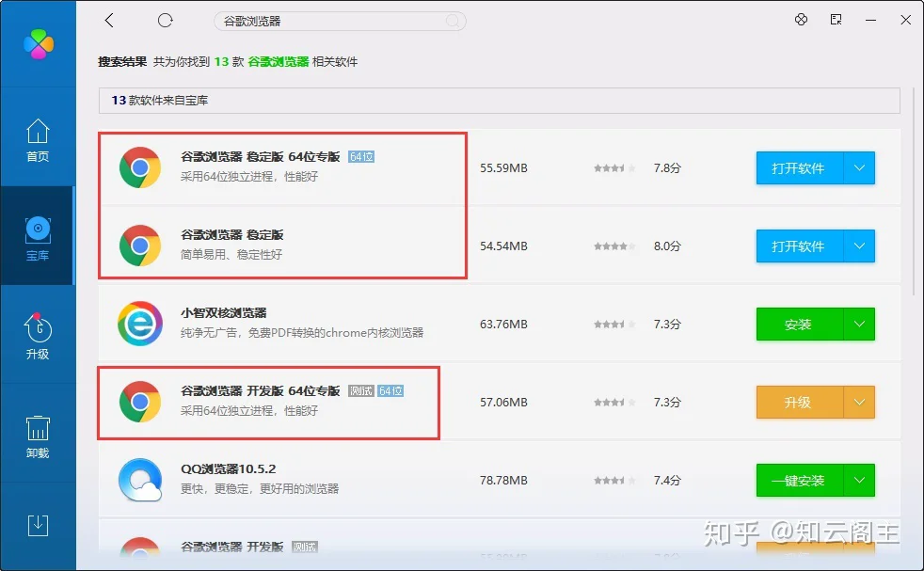
Task: Click the mini-mode icon beside minimize
Action: tap(836, 20)
